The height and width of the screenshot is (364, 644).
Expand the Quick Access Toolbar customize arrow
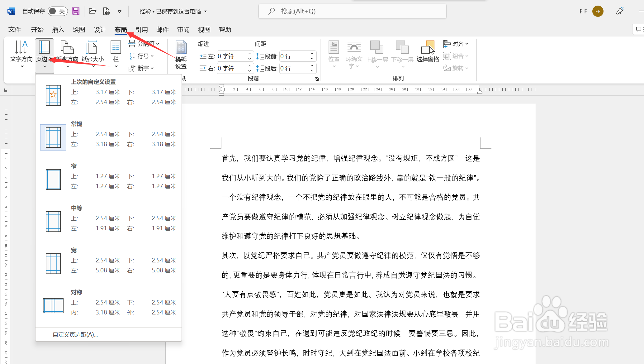click(120, 12)
